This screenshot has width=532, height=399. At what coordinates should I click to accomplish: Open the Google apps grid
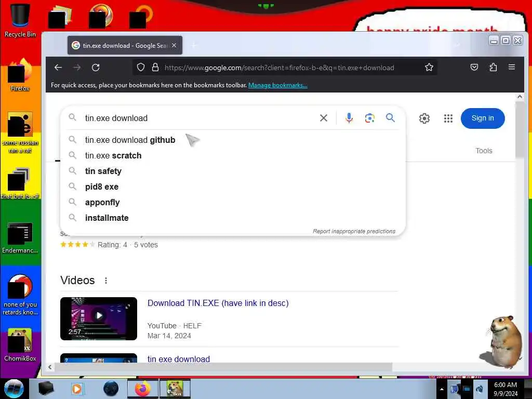(x=448, y=118)
